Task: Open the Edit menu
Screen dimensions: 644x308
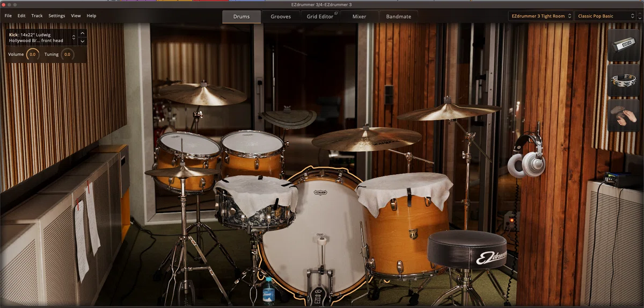Action: click(x=21, y=16)
